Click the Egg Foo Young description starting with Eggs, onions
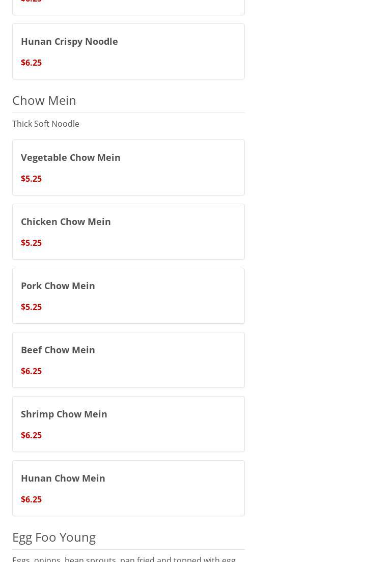This screenshot has height=562, width=392. coord(124,558)
